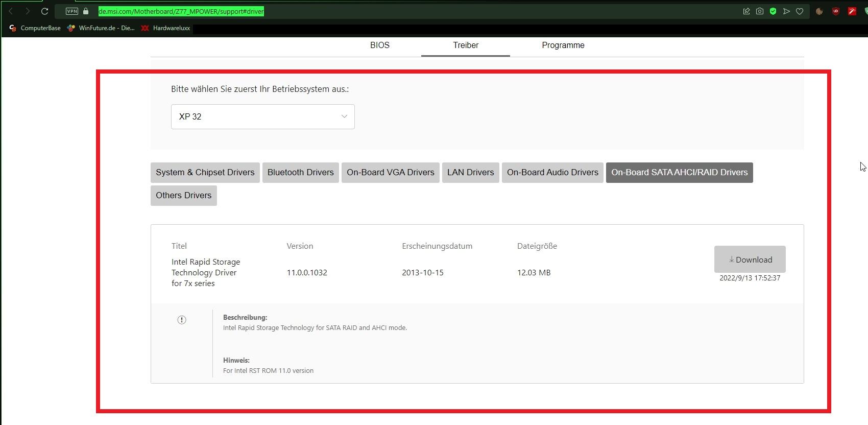
Task: Click the send arrow (My Flow) icon
Action: (x=786, y=11)
